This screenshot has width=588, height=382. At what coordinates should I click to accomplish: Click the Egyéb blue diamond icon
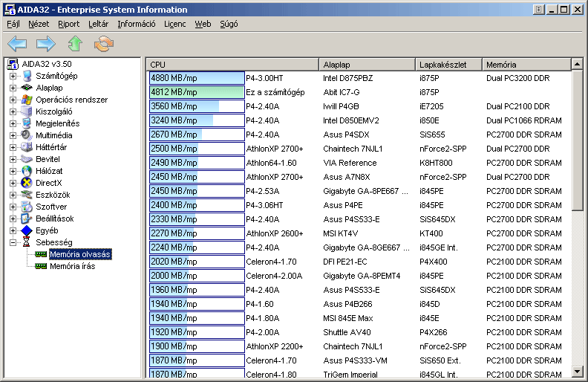point(27,230)
